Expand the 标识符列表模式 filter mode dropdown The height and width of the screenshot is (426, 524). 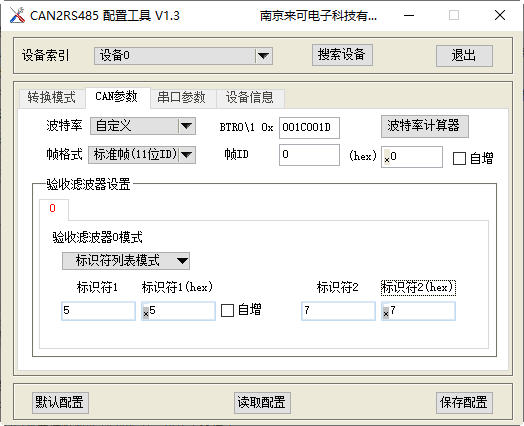pos(126,261)
